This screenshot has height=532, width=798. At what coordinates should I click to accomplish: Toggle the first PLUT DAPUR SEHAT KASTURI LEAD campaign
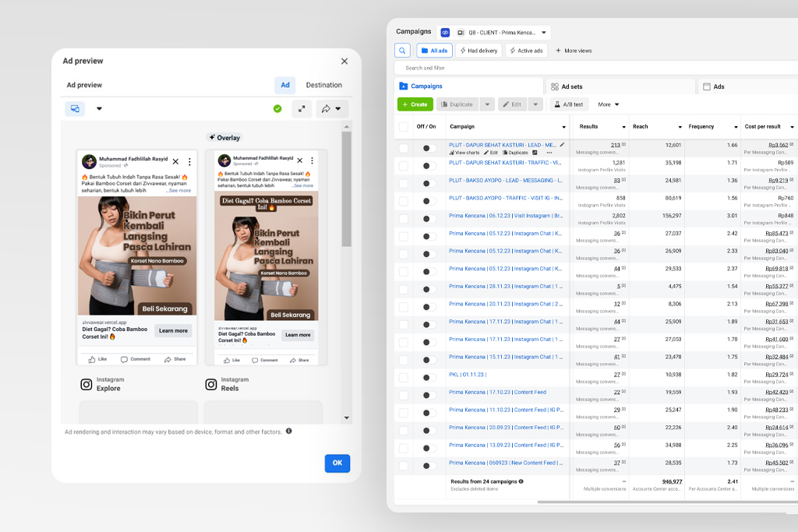point(429,148)
